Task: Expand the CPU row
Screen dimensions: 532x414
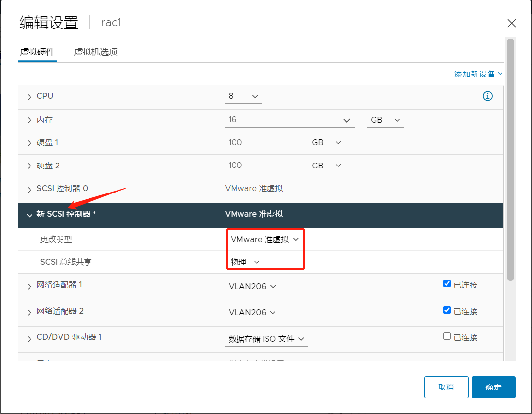Action: [30, 97]
